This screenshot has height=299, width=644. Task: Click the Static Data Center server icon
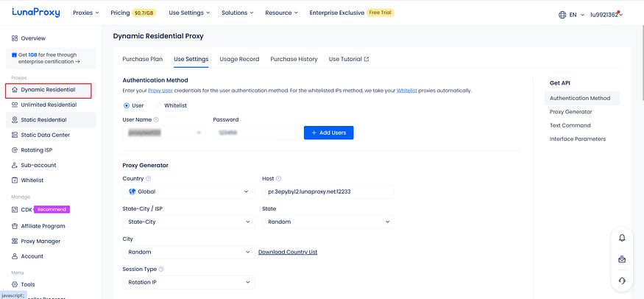(x=15, y=135)
